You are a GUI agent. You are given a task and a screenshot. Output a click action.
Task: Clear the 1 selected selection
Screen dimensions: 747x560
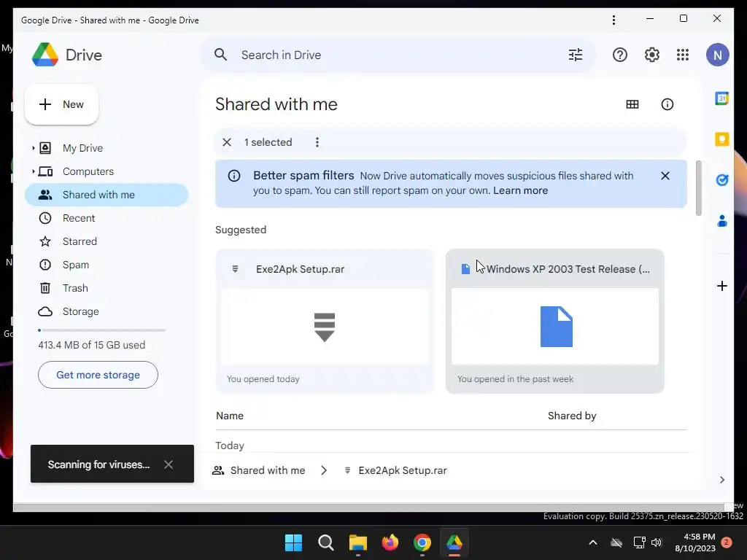point(227,142)
